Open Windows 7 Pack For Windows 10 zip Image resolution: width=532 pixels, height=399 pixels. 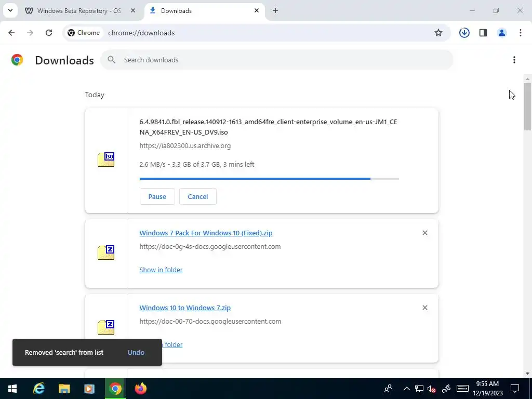(206, 233)
